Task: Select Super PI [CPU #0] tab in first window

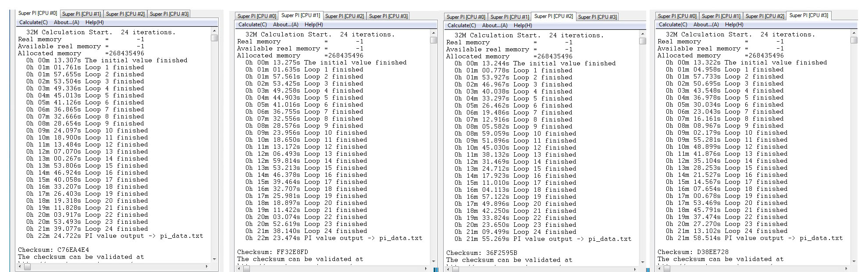Action: (38, 13)
